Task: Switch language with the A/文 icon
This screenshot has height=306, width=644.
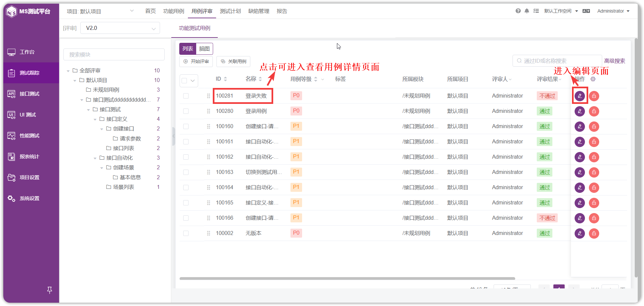Action: (586, 11)
